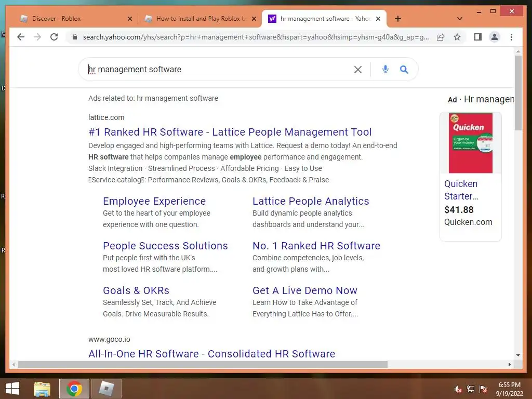Open All-In-One HR Software goco link
Viewport: 532px width, 399px height.
212,353
